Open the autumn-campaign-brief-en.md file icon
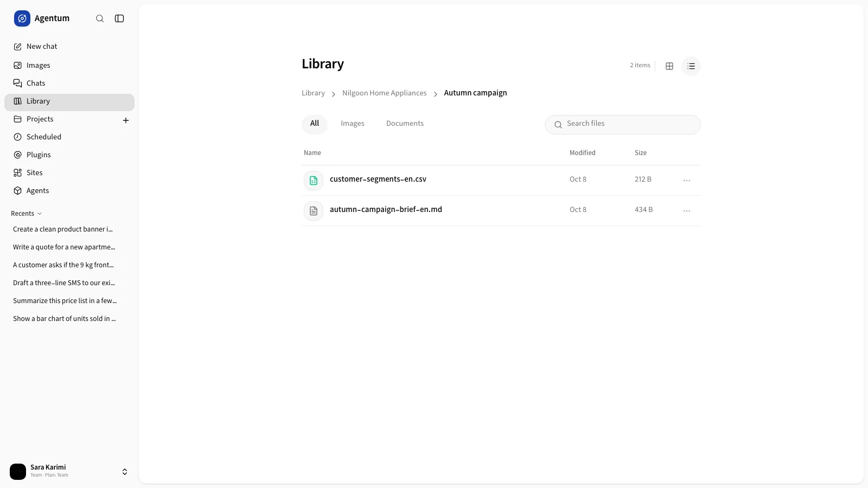 (314, 211)
